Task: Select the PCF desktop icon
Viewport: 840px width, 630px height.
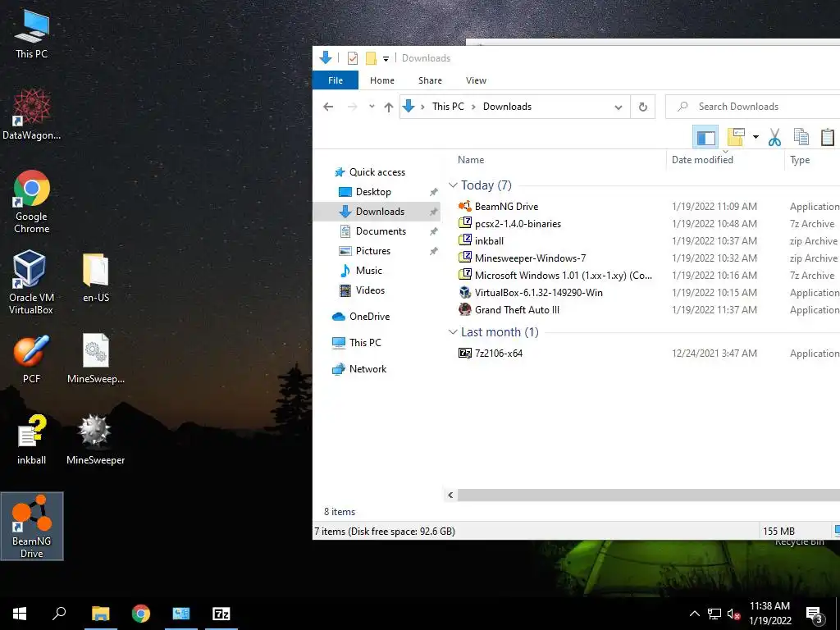Action: pyautogui.click(x=32, y=359)
